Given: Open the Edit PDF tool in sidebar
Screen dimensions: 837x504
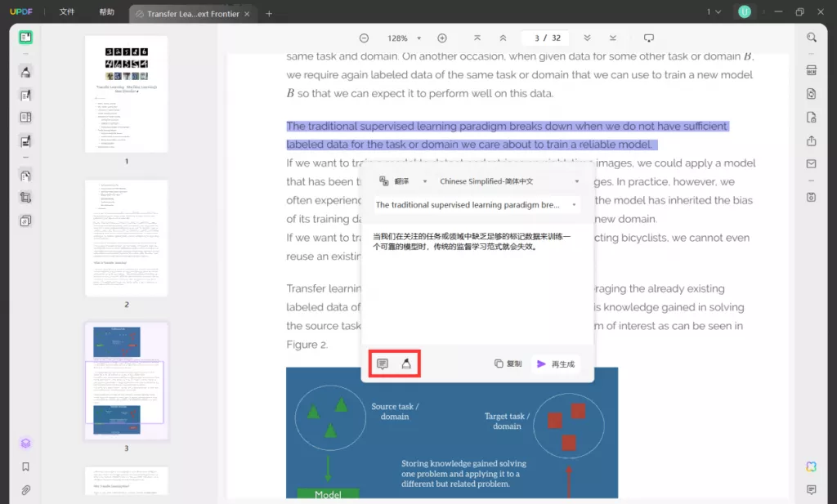Looking at the screenshot, I should 25,96.
